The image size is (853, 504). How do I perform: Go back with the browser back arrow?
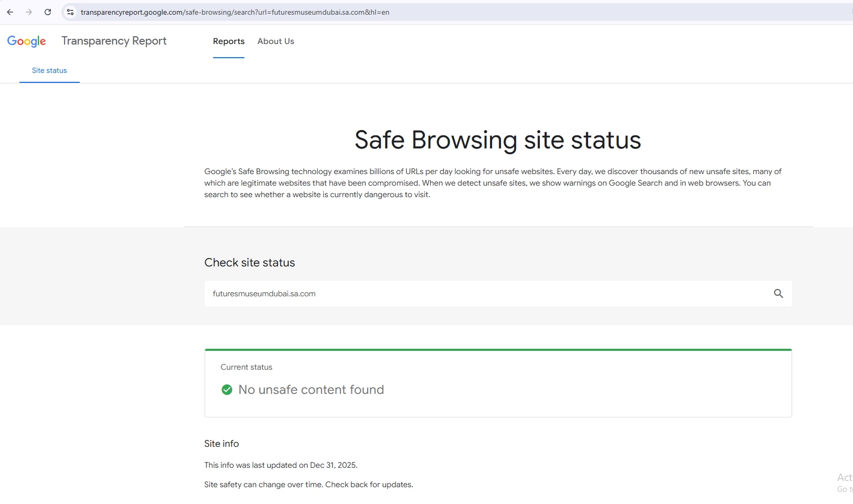(x=10, y=12)
